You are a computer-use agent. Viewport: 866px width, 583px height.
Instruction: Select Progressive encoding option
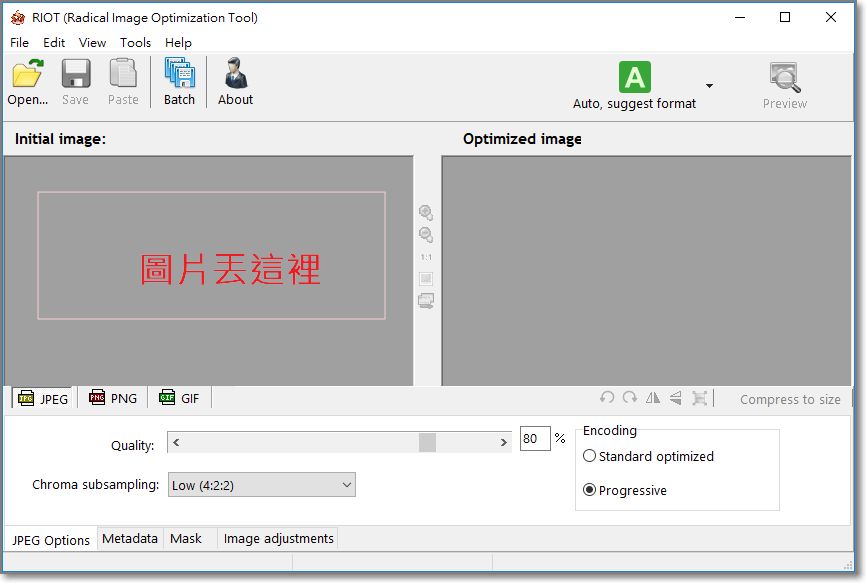[x=590, y=490]
